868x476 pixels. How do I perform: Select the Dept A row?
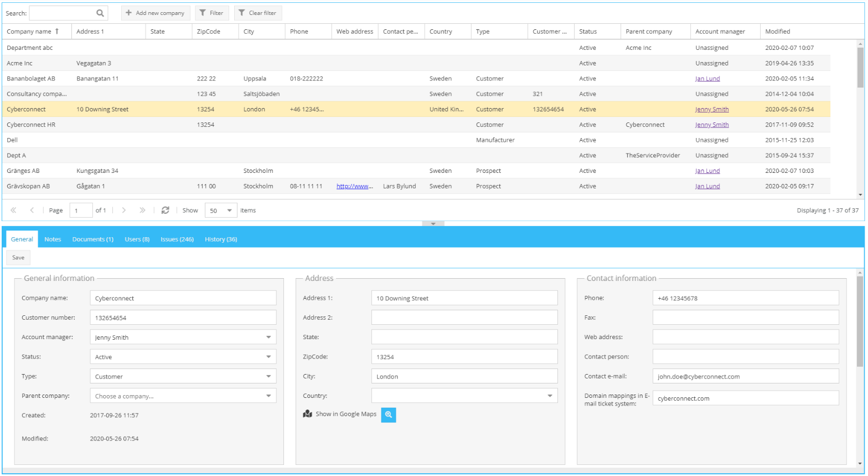pyautogui.click(x=416, y=156)
